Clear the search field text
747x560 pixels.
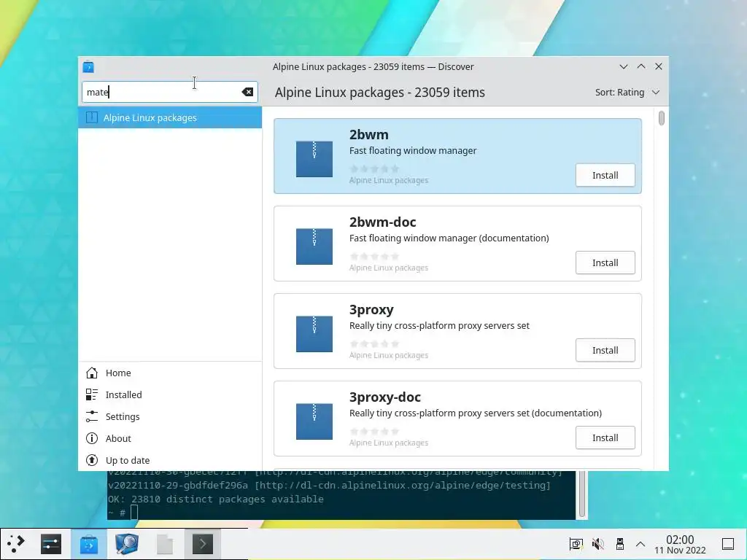coord(247,92)
